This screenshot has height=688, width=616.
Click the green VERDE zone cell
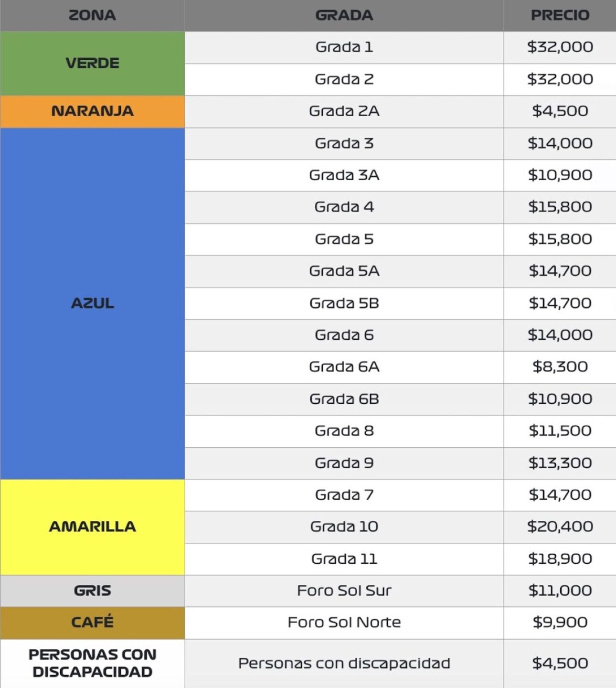(92, 63)
